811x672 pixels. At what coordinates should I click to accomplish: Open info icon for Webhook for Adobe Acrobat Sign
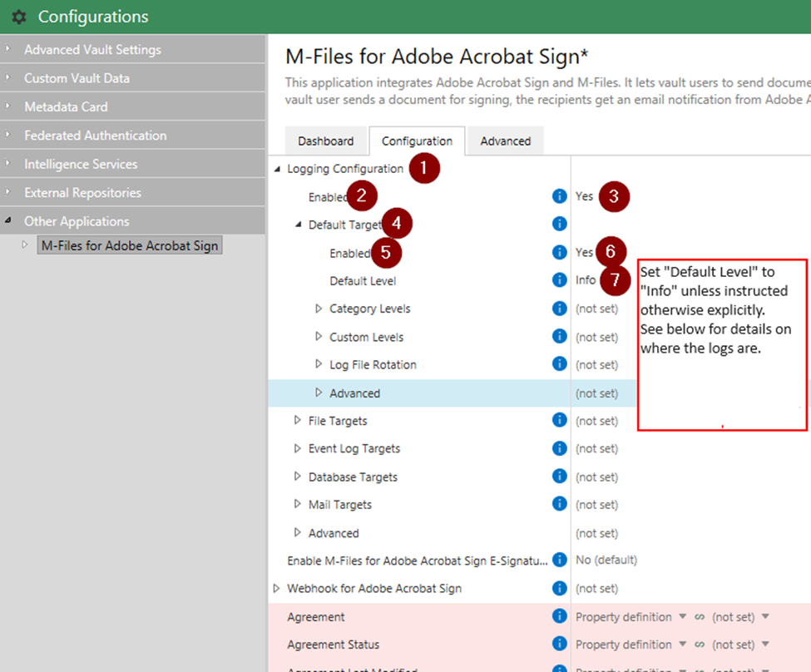[559, 588]
